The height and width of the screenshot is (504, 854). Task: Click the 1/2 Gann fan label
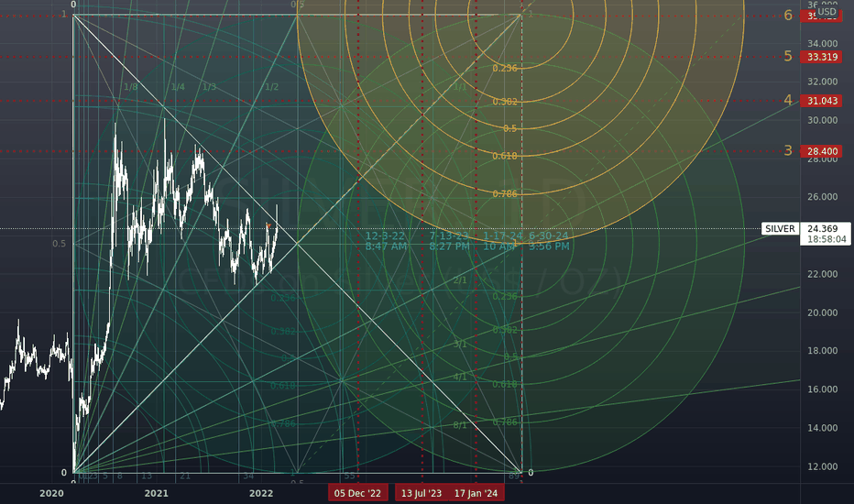[x=272, y=87]
